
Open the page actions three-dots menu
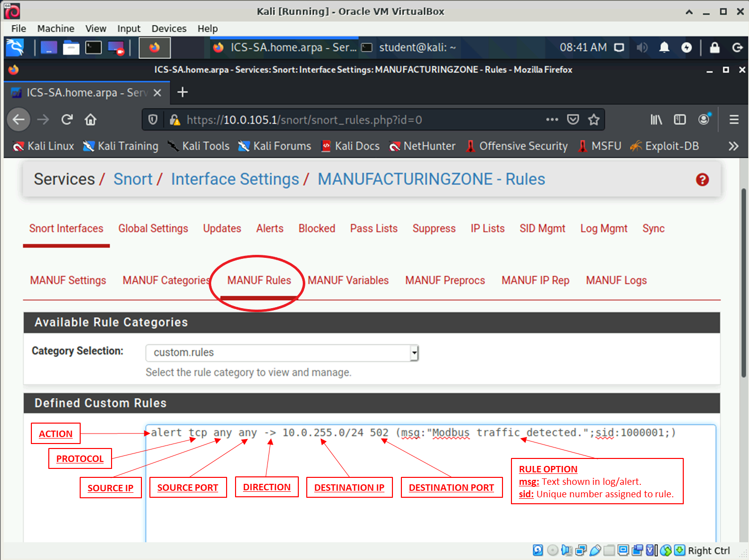552,119
